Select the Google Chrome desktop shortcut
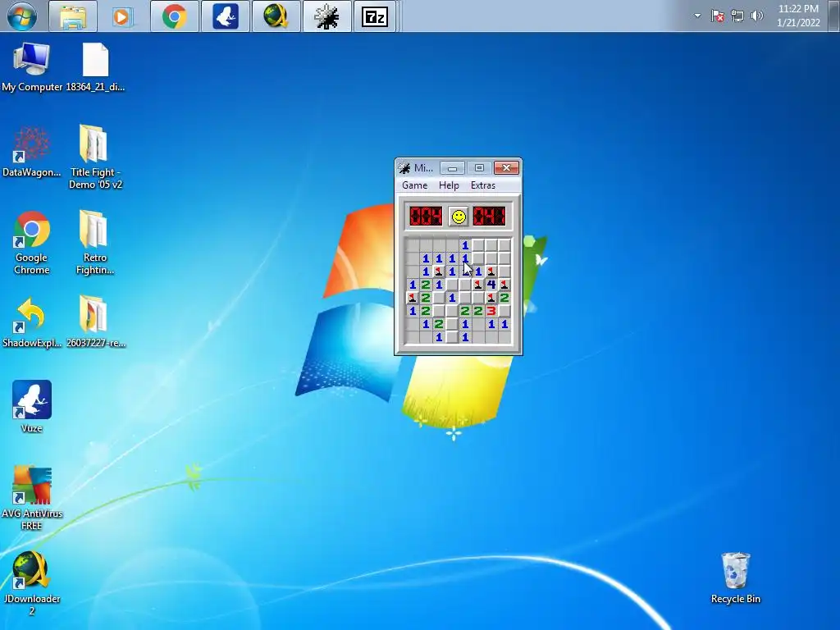 32,243
